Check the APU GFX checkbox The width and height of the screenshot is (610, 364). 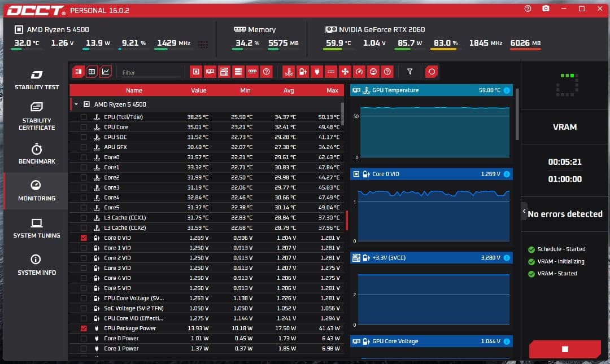[x=84, y=147]
